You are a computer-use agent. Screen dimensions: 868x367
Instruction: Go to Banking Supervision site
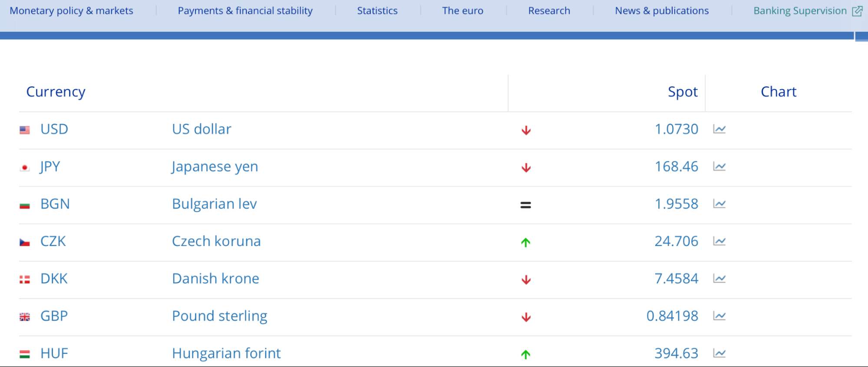click(800, 11)
